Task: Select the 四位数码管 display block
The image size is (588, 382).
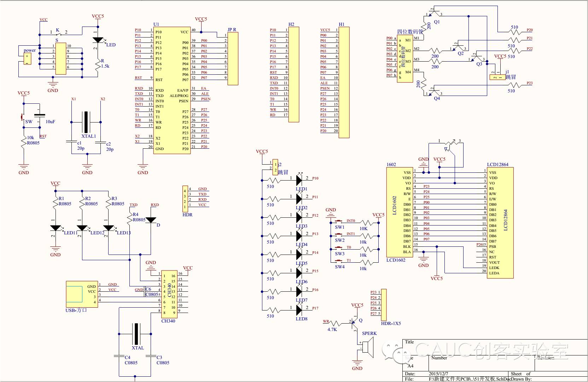Action: pos(405,58)
